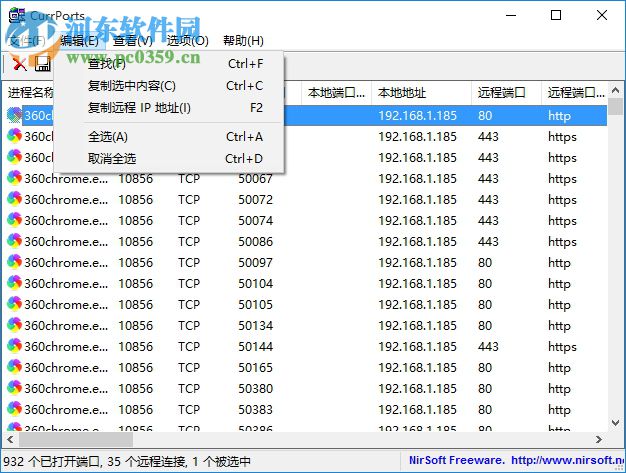The height and width of the screenshot is (473, 626).
Task: Click TCP protocol cell in row 50097
Action: coord(189,263)
